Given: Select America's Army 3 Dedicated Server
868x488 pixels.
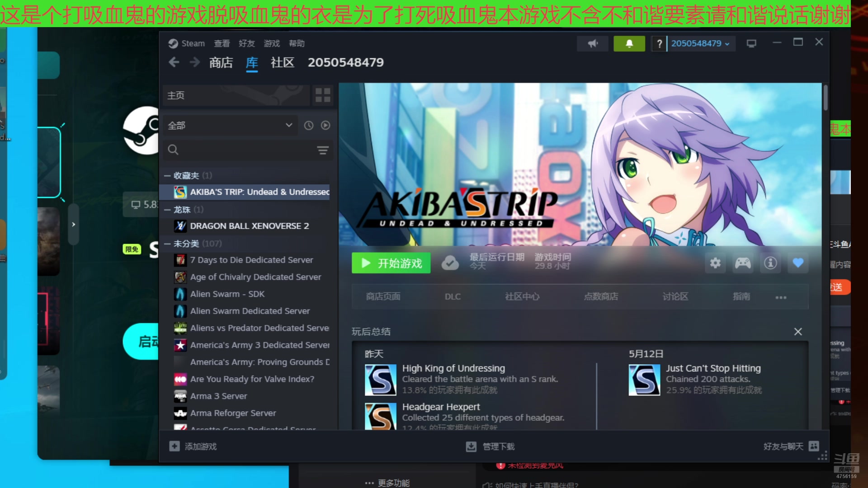Looking at the screenshot, I should click(x=245, y=345).
